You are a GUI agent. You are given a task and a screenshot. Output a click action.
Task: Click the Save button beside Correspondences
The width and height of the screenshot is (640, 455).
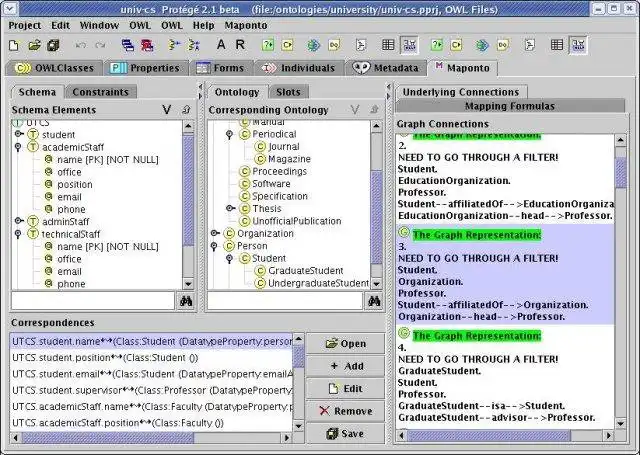[345, 433]
